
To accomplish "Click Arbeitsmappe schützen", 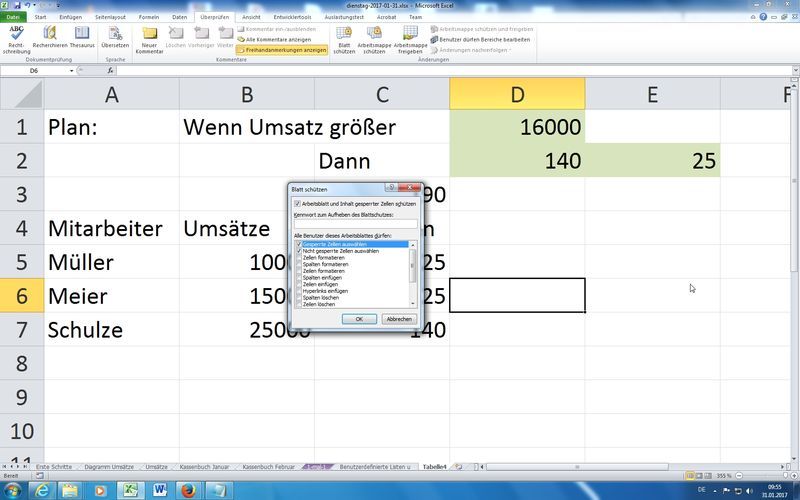I will (x=374, y=40).
